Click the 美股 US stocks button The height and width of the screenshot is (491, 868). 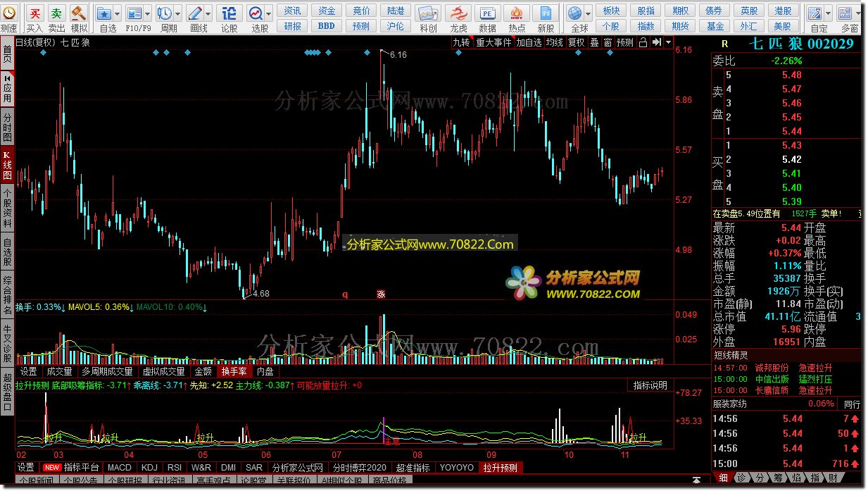coord(782,26)
